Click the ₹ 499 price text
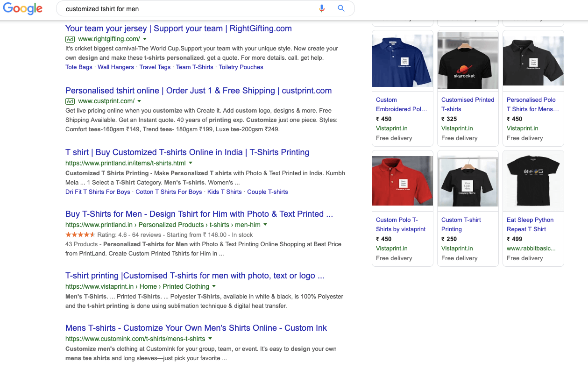588x370 pixels. point(515,239)
